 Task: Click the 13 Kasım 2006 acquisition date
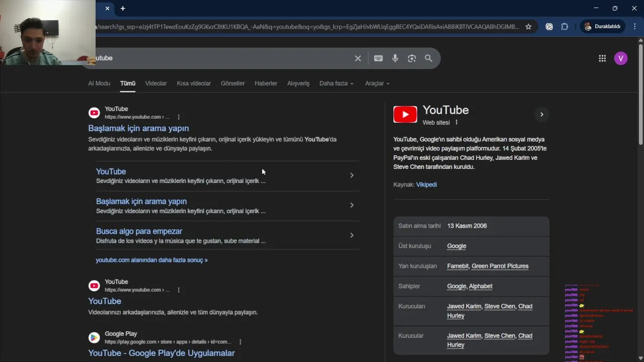[x=467, y=226]
